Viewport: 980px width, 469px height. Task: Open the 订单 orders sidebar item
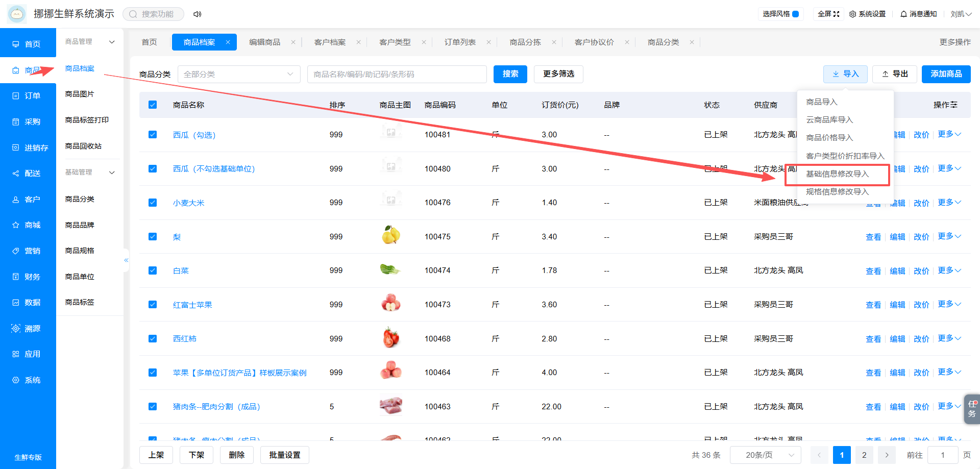tap(28, 96)
